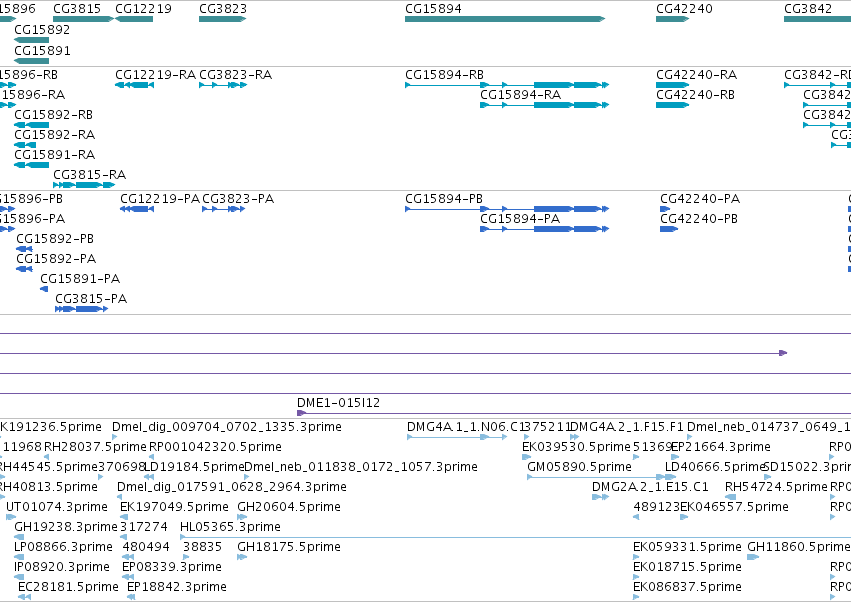851x602 pixels.
Task: Select EP21664.3prime EST
Action: point(675,457)
